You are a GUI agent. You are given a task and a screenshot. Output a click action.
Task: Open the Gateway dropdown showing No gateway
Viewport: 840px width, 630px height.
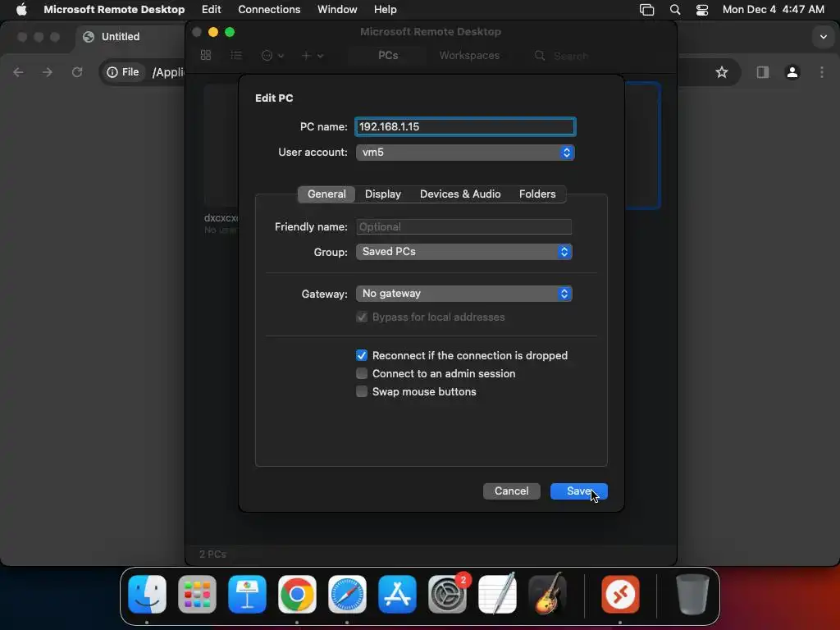pyautogui.click(x=464, y=294)
